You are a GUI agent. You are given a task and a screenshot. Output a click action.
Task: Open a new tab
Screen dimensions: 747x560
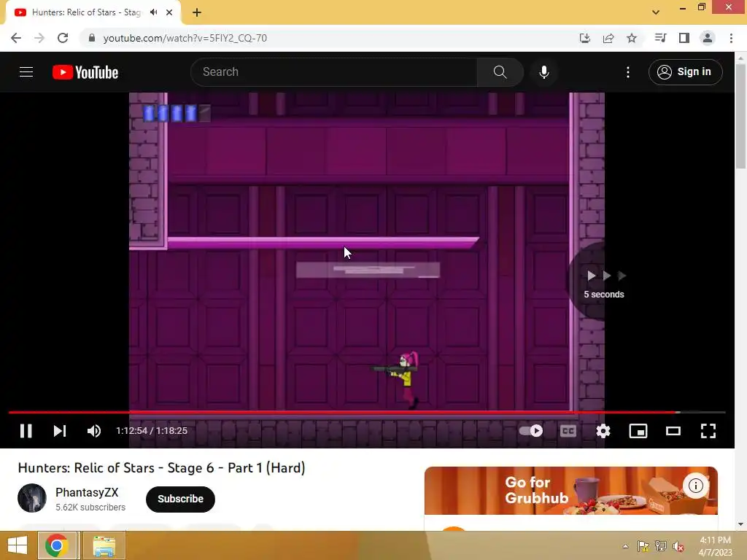point(197,12)
